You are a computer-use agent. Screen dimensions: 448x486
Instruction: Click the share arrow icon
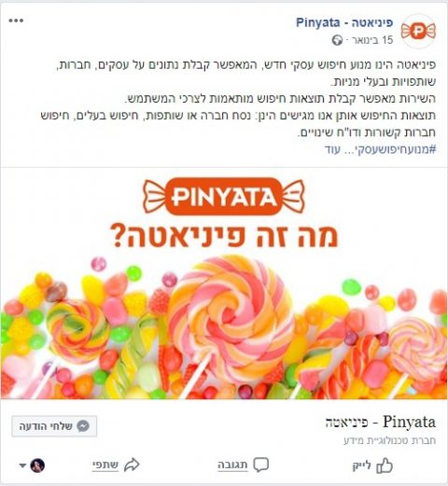tap(132, 465)
